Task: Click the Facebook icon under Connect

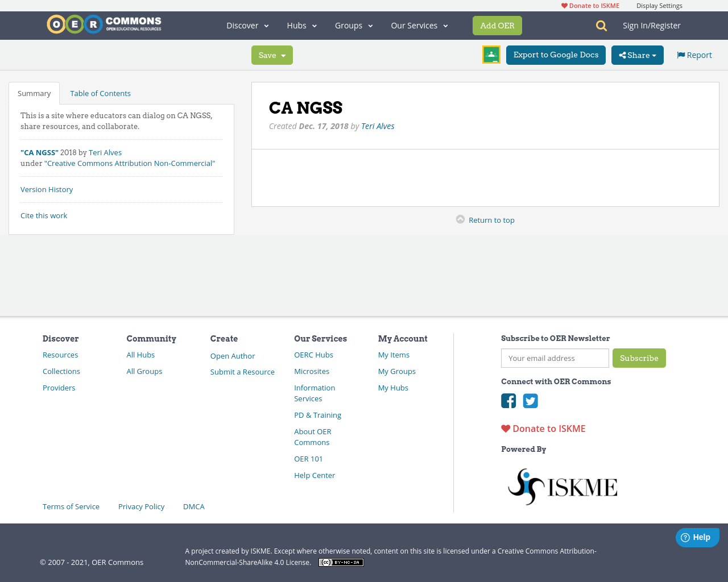Action: pyautogui.click(x=508, y=401)
